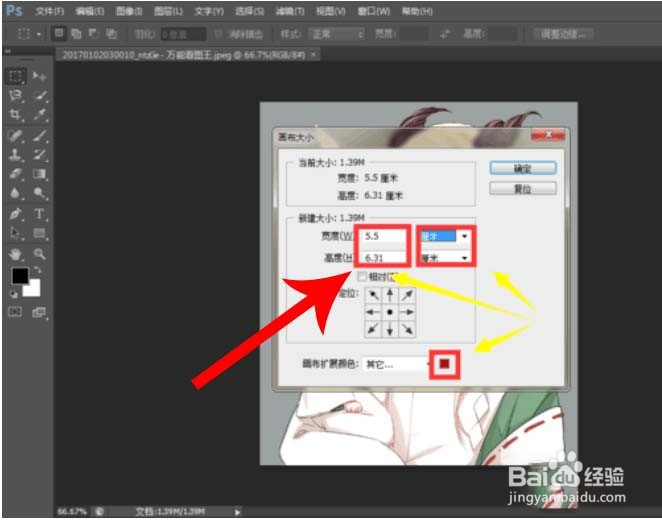Viewport: 662px width, 520px height.
Task: Click the foreground color swatch
Action: (x=20, y=276)
